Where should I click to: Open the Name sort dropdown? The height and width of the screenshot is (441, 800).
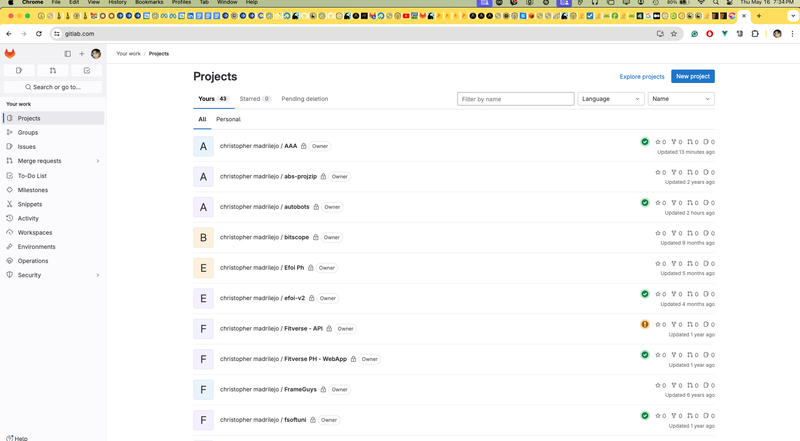[x=681, y=99]
